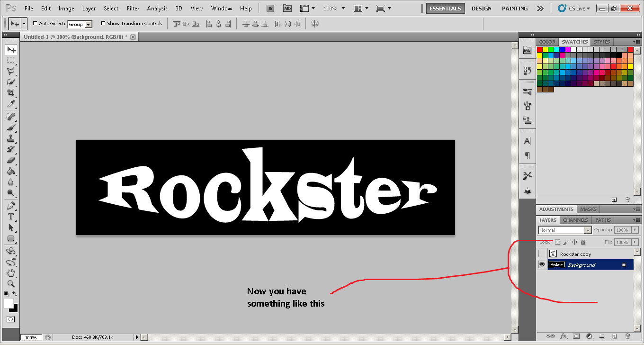Add a layer style with the fx icon
This screenshot has width=644, height=345.
(563, 336)
